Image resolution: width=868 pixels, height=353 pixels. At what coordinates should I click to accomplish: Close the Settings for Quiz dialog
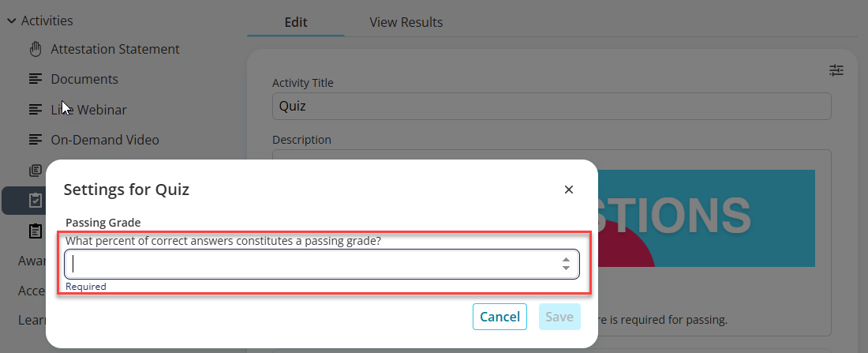[x=568, y=190]
